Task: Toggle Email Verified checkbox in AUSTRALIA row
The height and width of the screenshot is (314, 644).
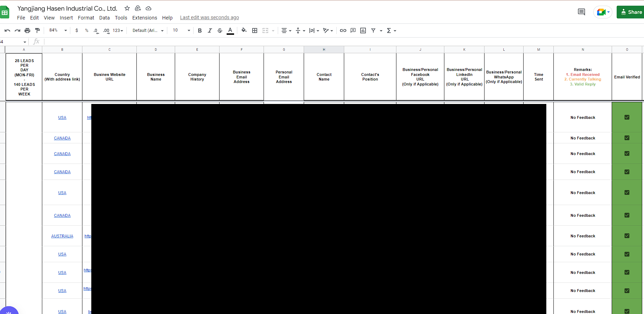Action: tap(627, 236)
